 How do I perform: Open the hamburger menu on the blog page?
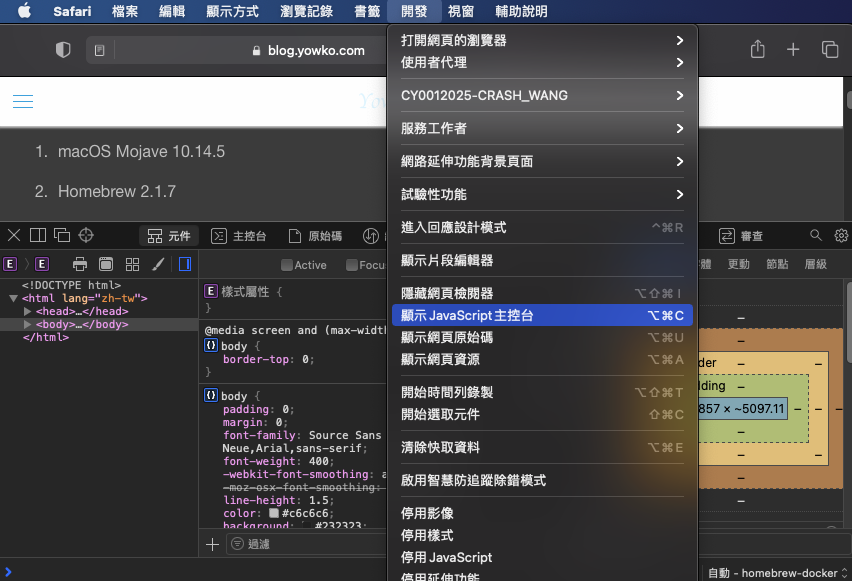tap(23, 101)
